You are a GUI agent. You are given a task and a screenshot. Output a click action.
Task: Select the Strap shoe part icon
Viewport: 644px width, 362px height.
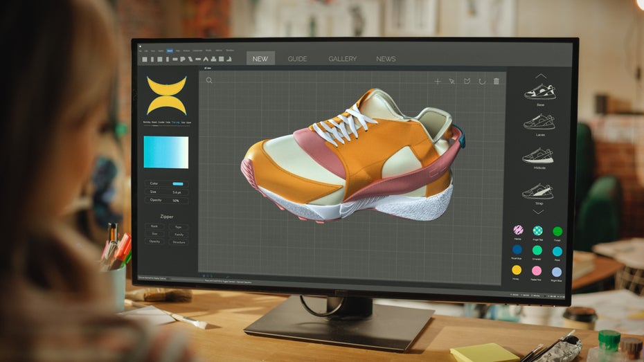(538, 190)
